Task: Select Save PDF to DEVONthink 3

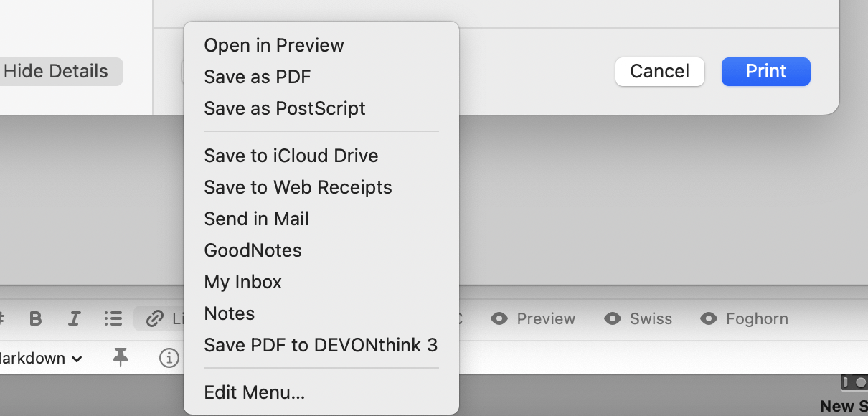Action: click(x=321, y=345)
